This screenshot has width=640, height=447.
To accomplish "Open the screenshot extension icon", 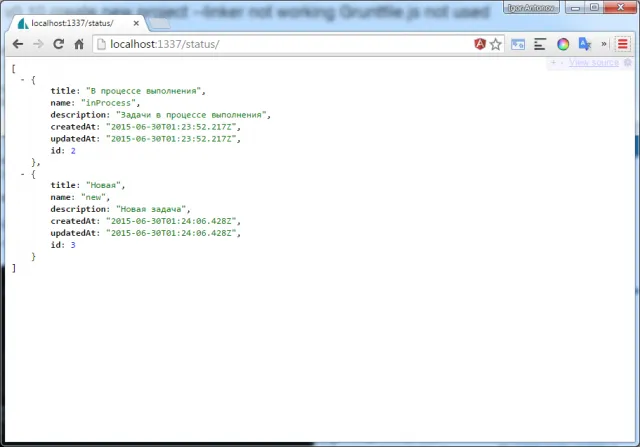I will click(x=518, y=44).
